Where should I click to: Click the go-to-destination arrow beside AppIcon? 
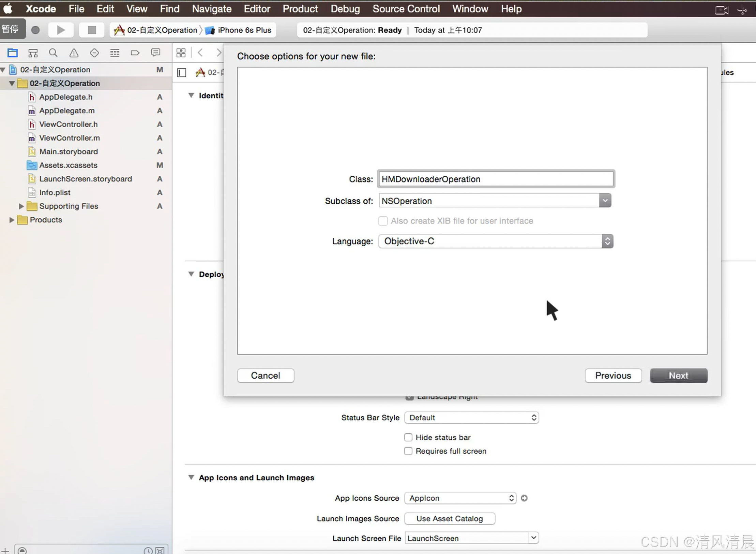pos(524,498)
